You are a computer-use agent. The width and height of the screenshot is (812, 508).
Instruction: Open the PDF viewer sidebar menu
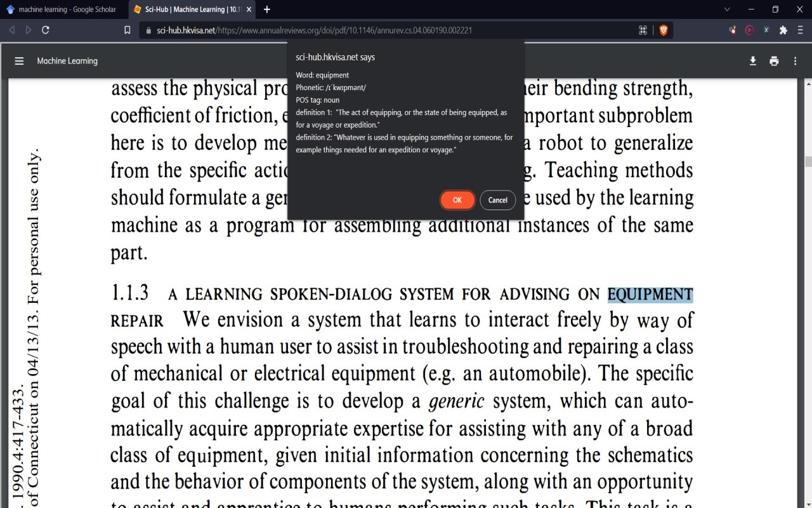click(x=19, y=60)
